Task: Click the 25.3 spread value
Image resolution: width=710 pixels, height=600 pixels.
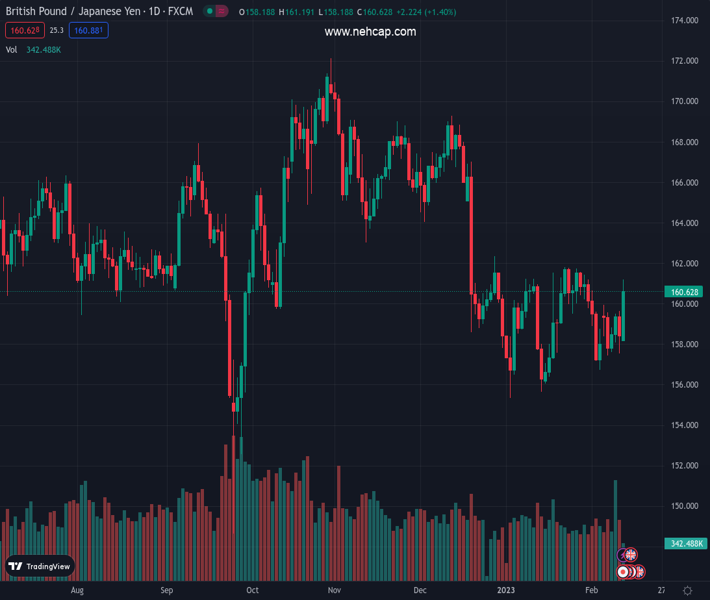Action: [56, 30]
